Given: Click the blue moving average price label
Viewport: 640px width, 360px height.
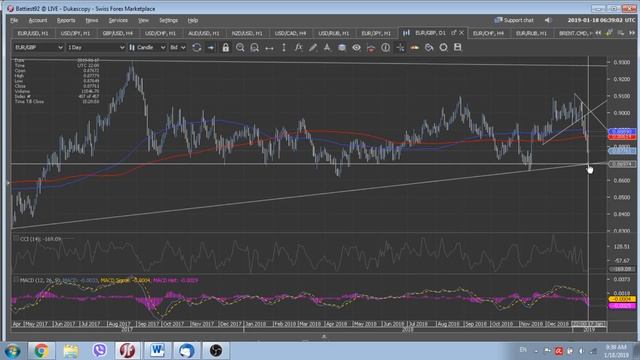Looking at the screenshot, I should point(622,131).
